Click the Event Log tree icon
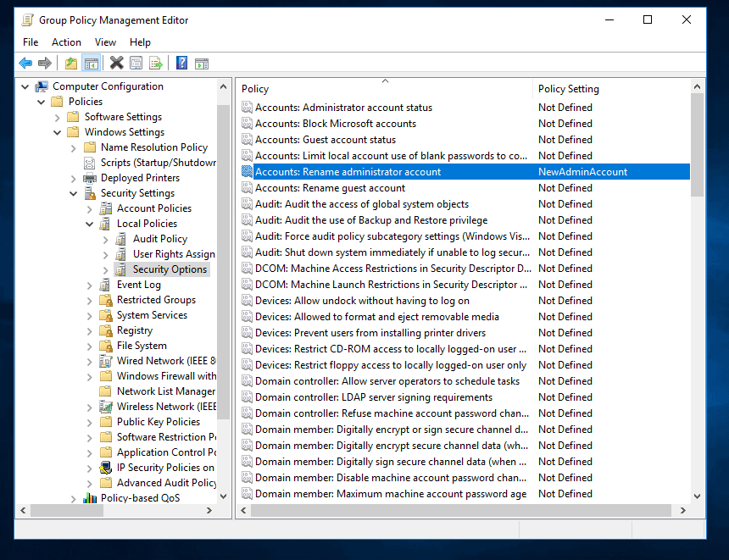 coord(105,285)
